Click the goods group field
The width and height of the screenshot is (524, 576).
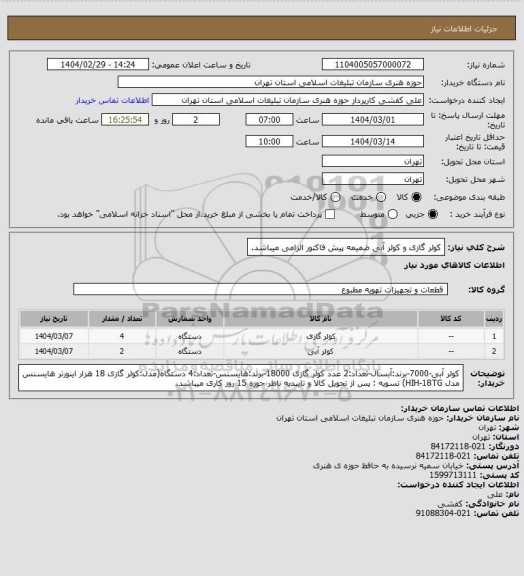pyautogui.click(x=261, y=289)
